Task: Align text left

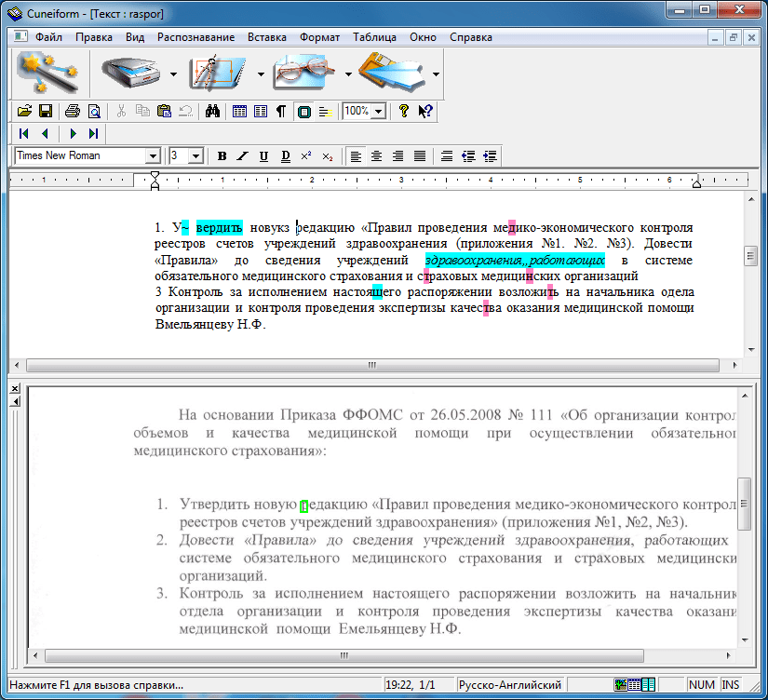Action: coord(356,156)
